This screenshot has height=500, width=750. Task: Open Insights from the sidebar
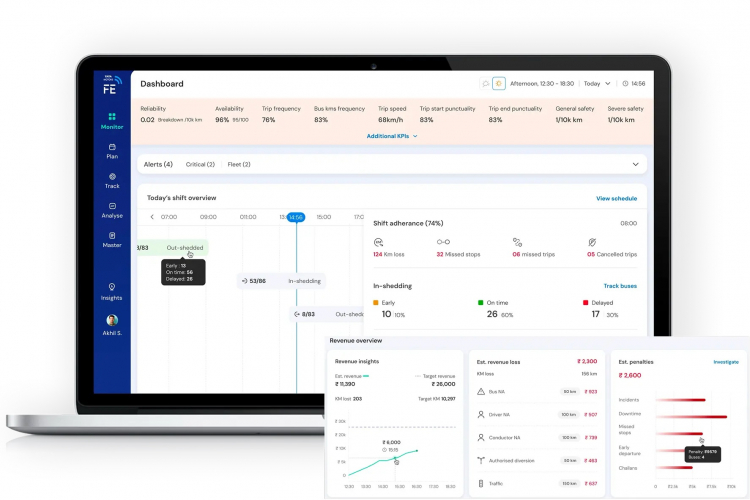[111, 291]
